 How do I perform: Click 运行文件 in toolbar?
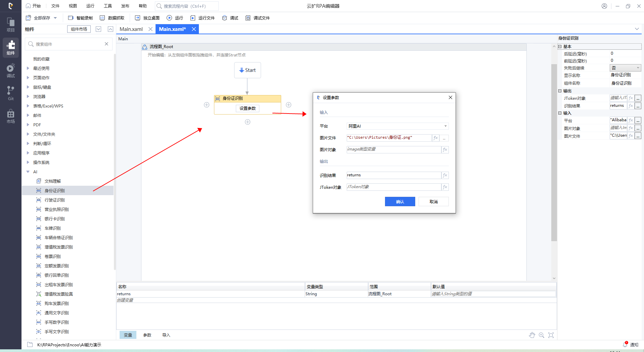pos(202,18)
